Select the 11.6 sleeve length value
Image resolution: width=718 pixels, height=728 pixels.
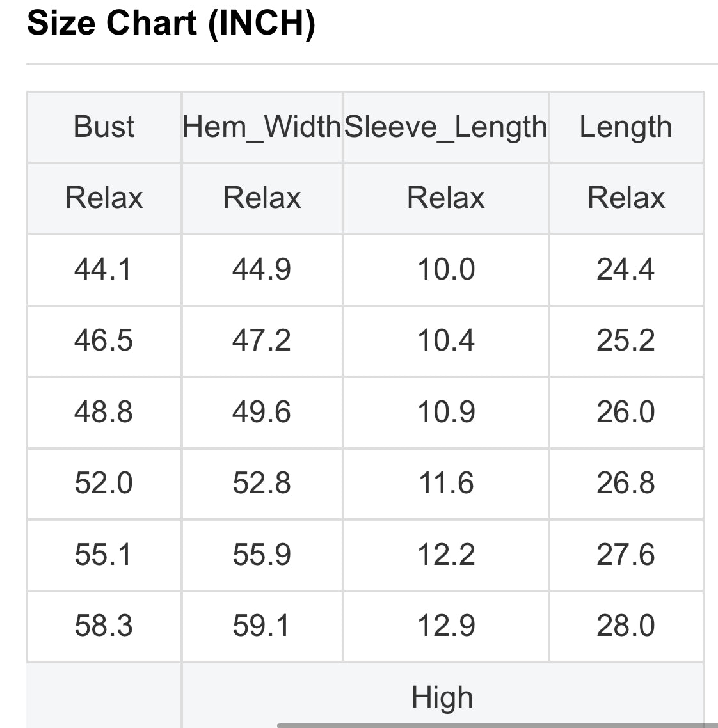[x=446, y=483]
